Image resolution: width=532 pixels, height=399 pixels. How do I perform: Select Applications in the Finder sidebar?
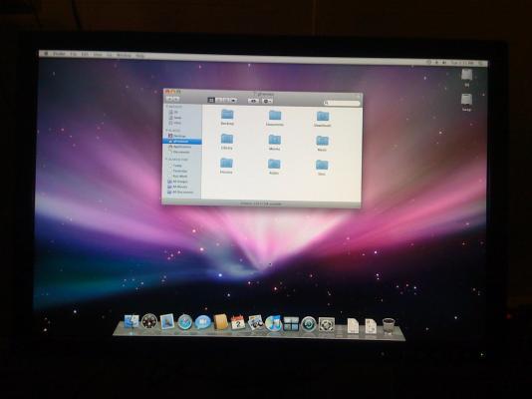point(182,147)
